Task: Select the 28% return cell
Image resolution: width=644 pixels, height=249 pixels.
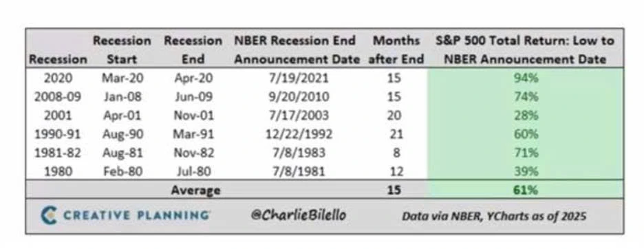Action: (x=525, y=116)
